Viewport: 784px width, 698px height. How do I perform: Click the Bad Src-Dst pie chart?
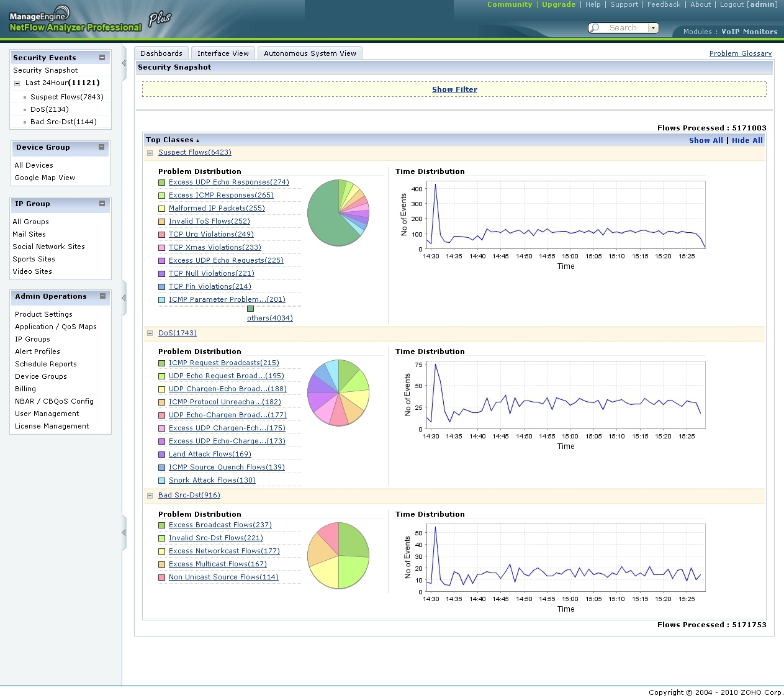(338, 555)
